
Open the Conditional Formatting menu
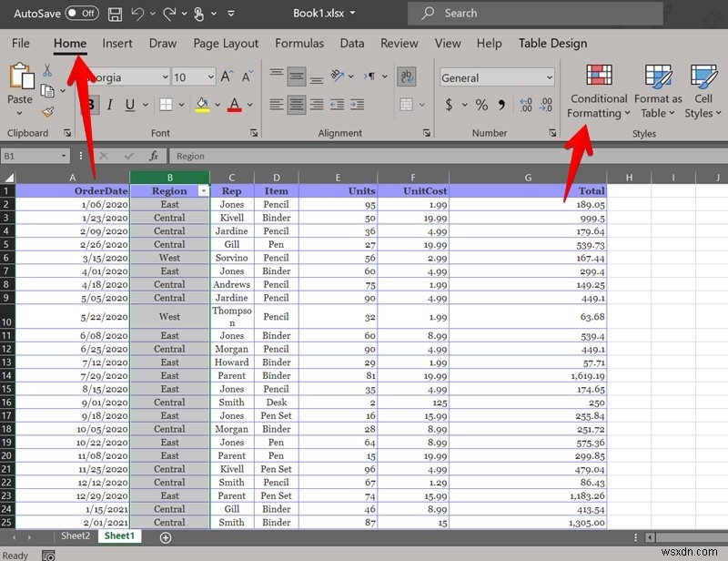(598, 91)
